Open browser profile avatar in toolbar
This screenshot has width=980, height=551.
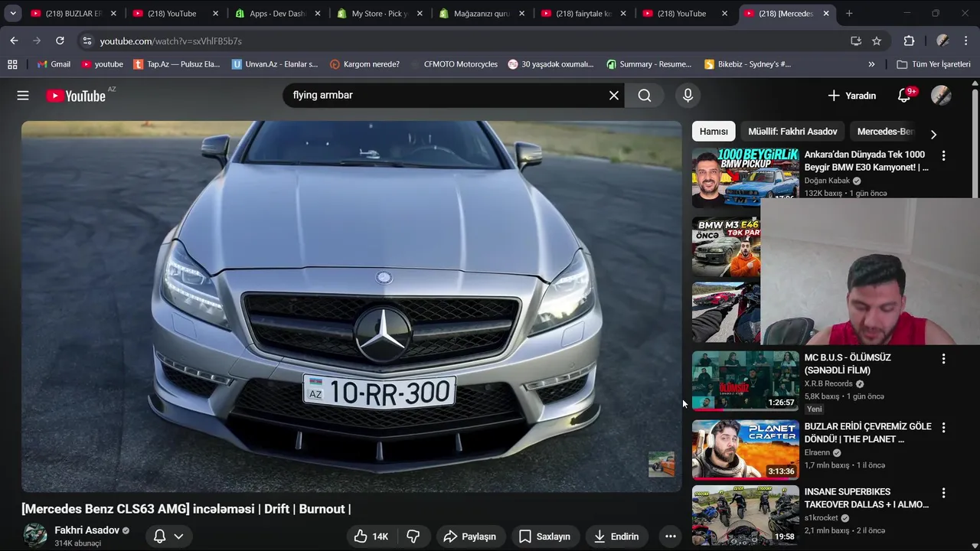(942, 41)
